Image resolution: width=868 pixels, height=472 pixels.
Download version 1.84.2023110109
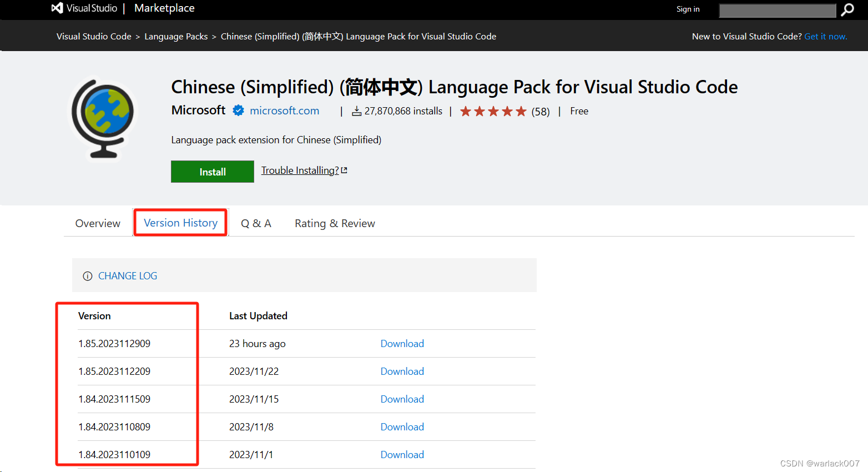click(x=402, y=455)
